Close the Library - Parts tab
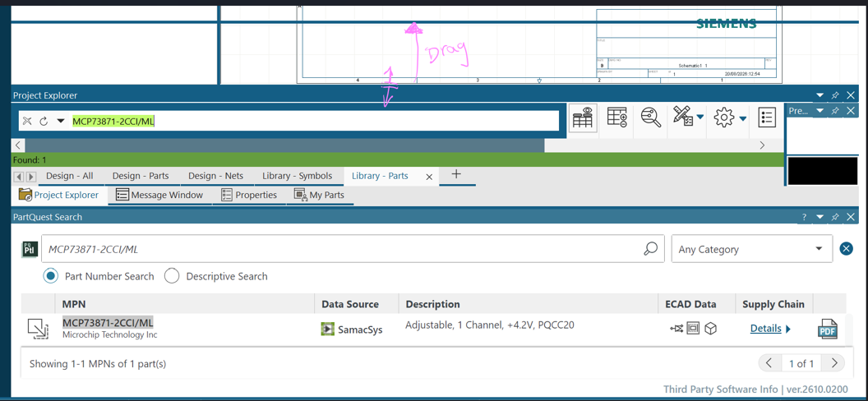Screen dimensions: 868x401 pyautogui.click(x=429, y=177)
